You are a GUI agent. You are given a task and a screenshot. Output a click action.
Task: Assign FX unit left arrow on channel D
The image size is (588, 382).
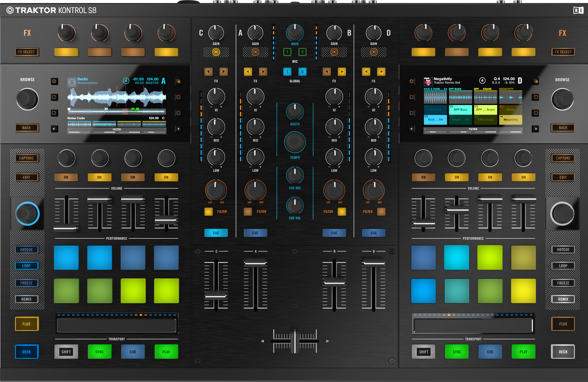tap(366, 72)
